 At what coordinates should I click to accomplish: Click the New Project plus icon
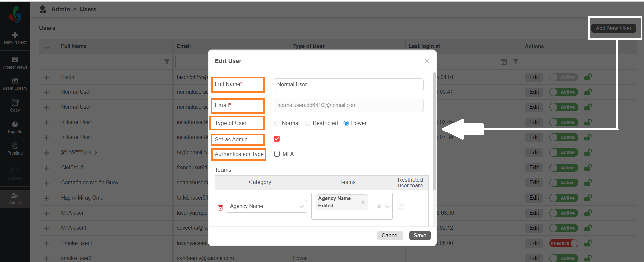coord(15,35)
